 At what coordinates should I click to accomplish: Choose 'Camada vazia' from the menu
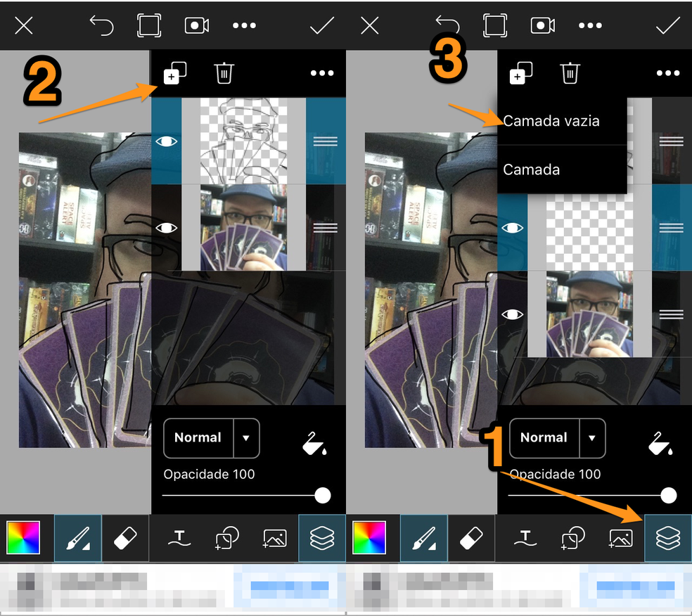pos(562,121)
